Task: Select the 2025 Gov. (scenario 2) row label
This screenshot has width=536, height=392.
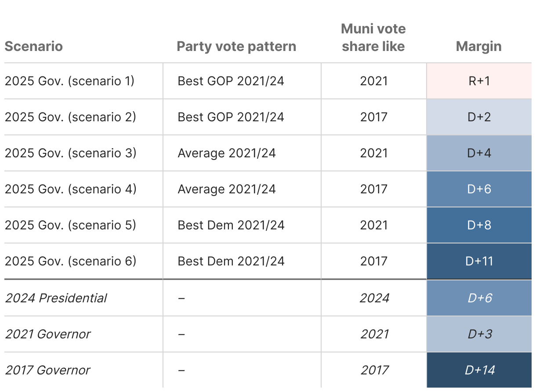Action: click(70, 117)
